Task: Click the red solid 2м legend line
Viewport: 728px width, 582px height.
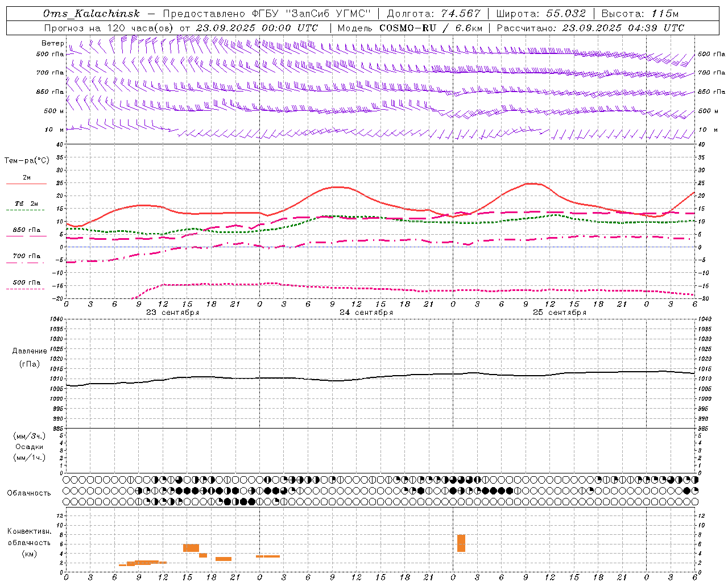Action: 26,184
